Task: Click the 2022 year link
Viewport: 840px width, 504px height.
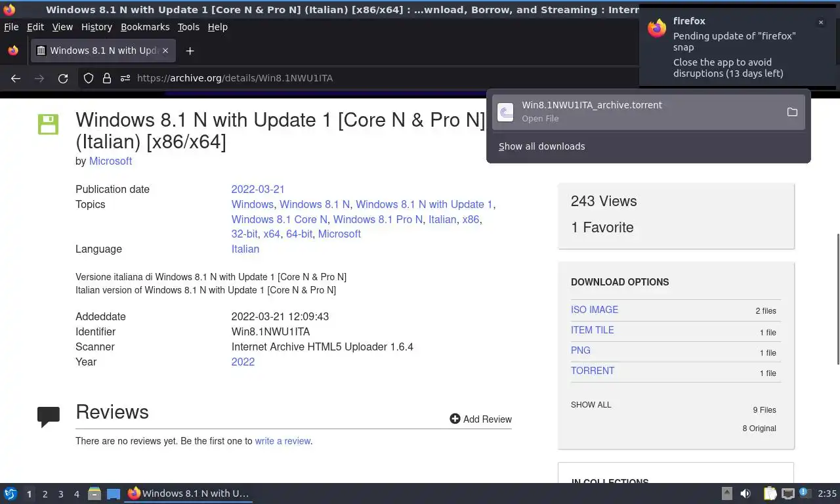Action: [x=243, y=362]
